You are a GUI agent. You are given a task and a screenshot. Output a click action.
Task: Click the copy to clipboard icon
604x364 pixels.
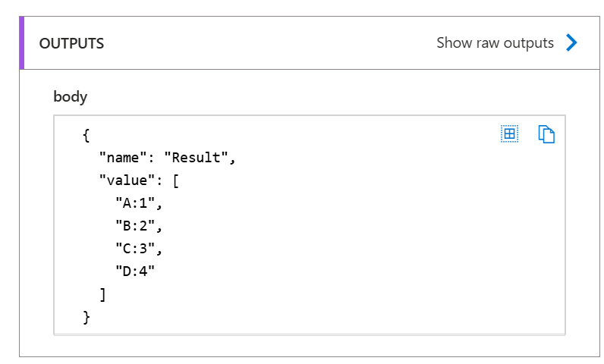[x=546, y=134]
